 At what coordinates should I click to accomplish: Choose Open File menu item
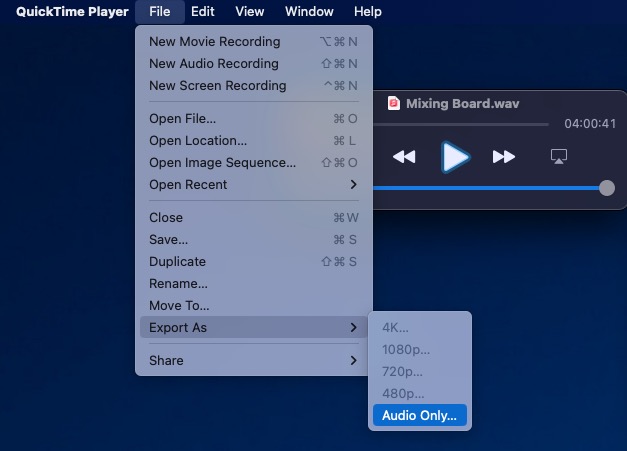tap(254, 118)
